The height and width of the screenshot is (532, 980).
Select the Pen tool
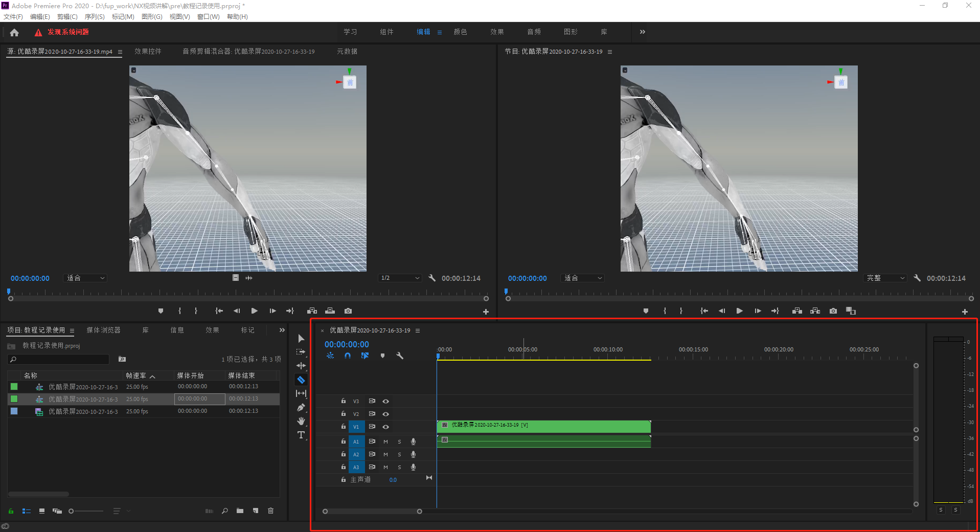click(x=301, y=407)
